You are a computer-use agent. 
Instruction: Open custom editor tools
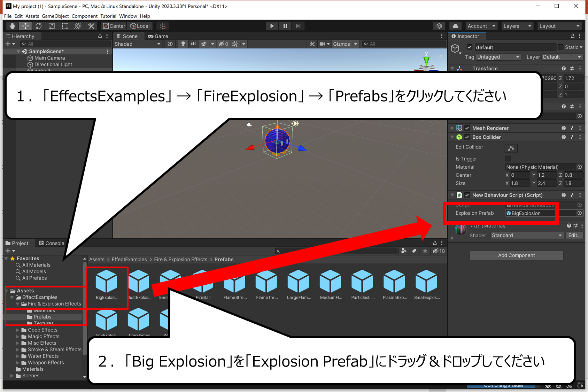click(91, 26)
